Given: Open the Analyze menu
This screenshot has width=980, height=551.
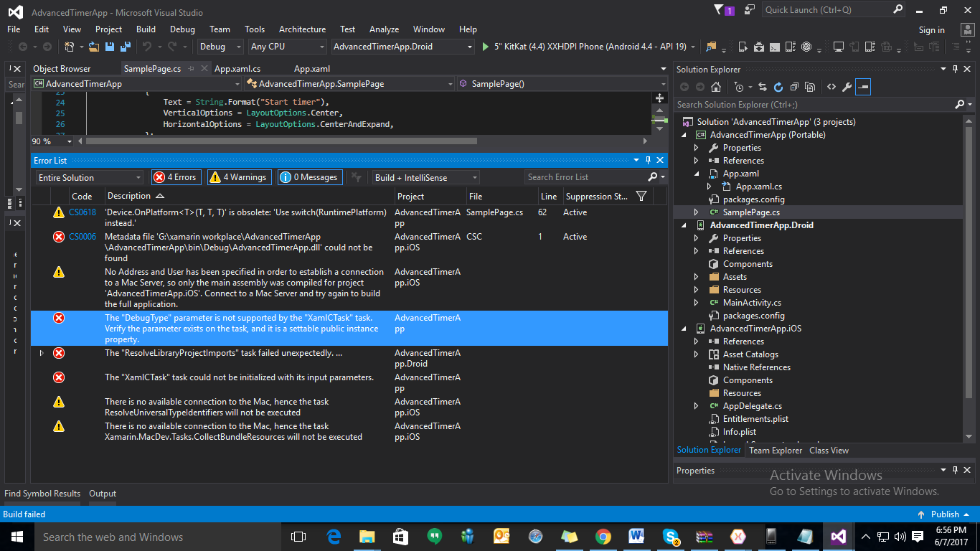Looking at the screenshot, I should click(384, 29).
